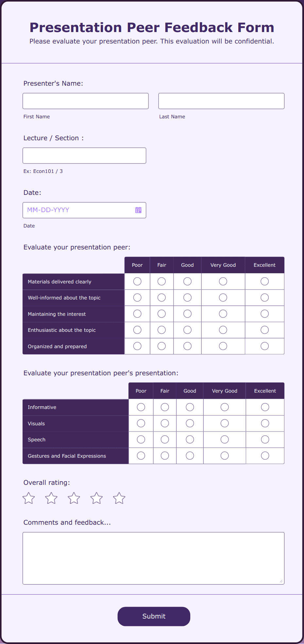The image size is (304, 644).
Task: Rate three stars on overall rating
Action: pos(74,498)
